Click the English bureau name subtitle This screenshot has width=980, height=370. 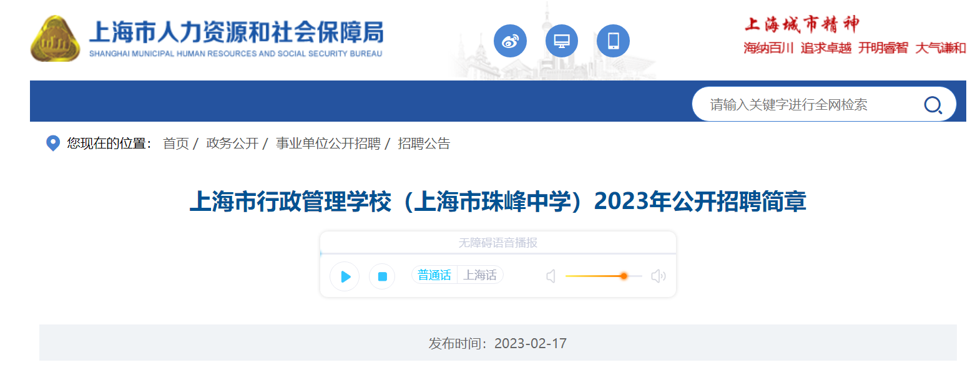point(235,54)
